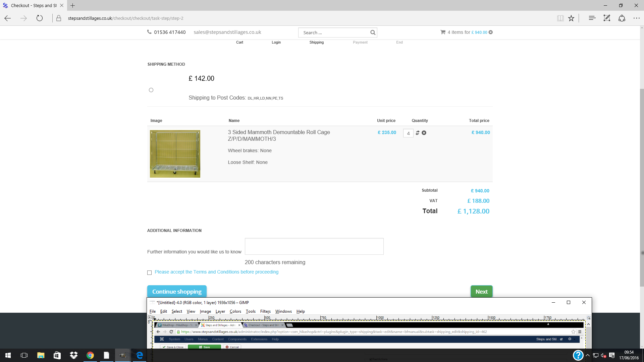644x362 pixels.
Task: Click the search magnifier icon
Action: point(373,33)
